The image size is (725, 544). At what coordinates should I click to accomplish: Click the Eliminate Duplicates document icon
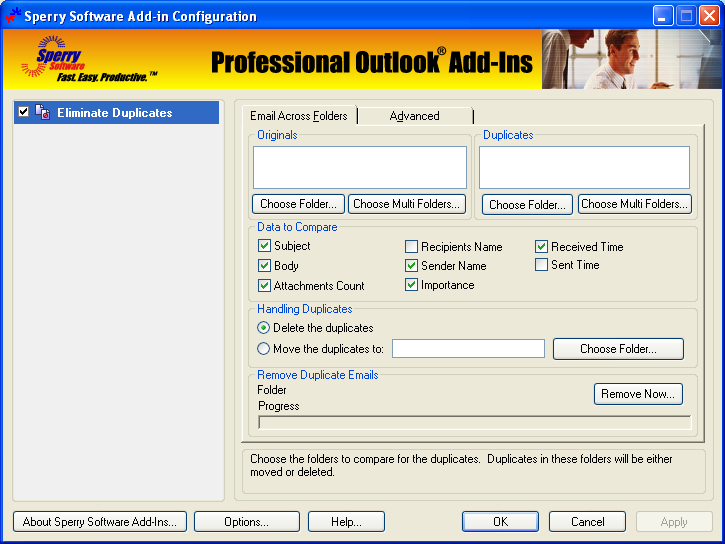[x=43, y=112]
